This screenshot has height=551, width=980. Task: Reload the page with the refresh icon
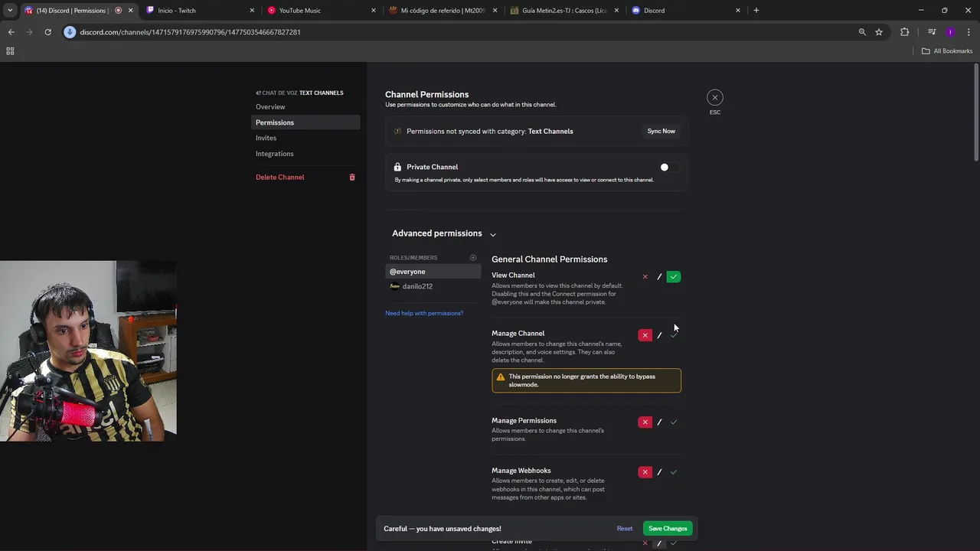tap(47, 32)
